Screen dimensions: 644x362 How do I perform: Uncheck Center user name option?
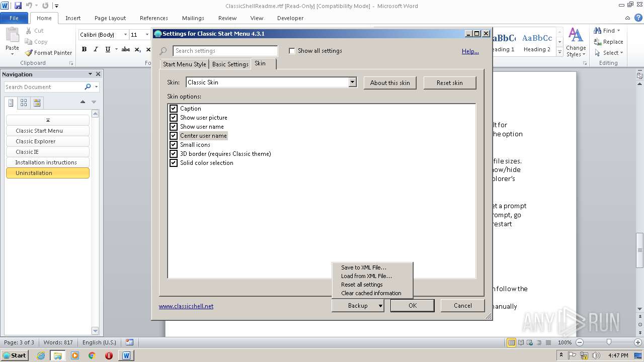(174, 136)
